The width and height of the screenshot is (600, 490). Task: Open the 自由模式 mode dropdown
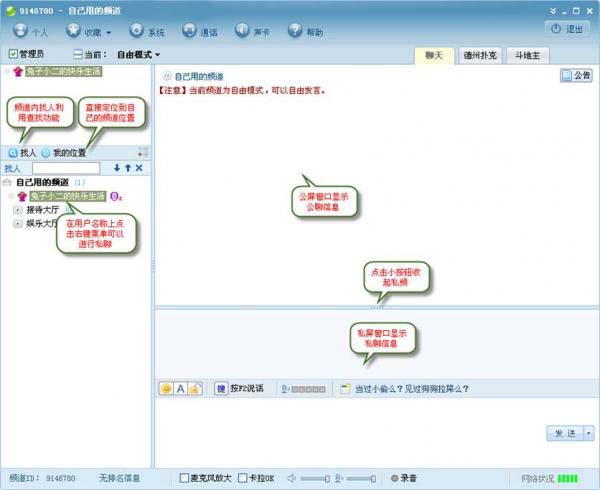coord(138,55)
